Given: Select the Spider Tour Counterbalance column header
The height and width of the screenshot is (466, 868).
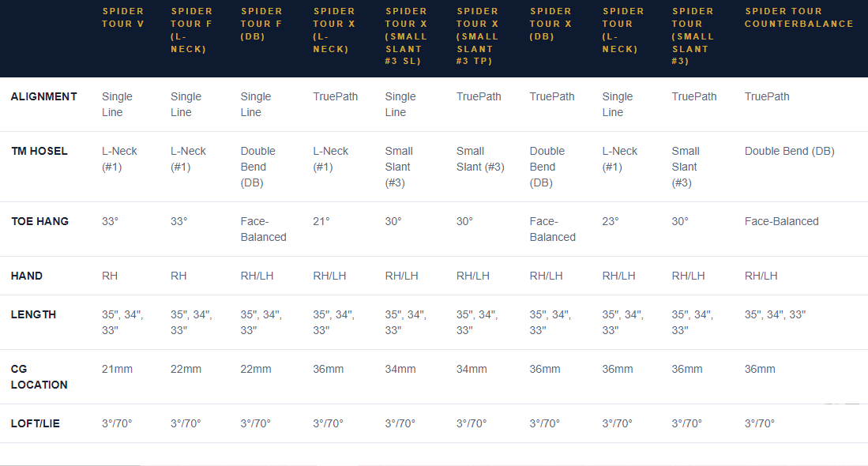Looking at the screenshot, I should pos(798,17).
